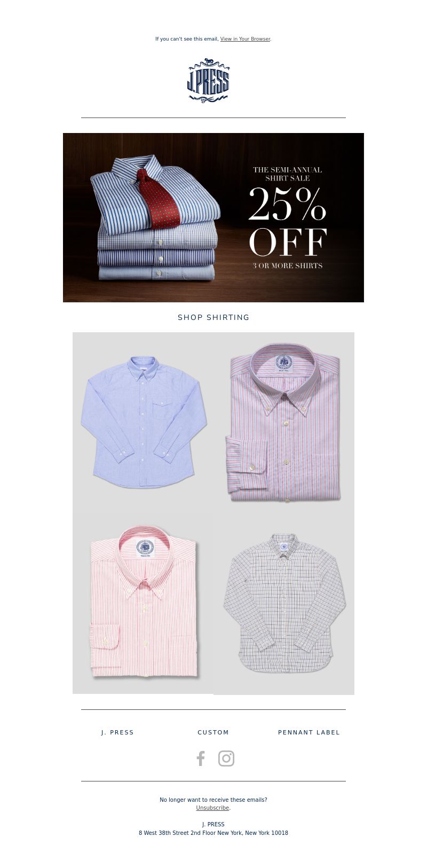
Task: Click the label inside the striped shirt collar
Action: (x=284, y=363)
